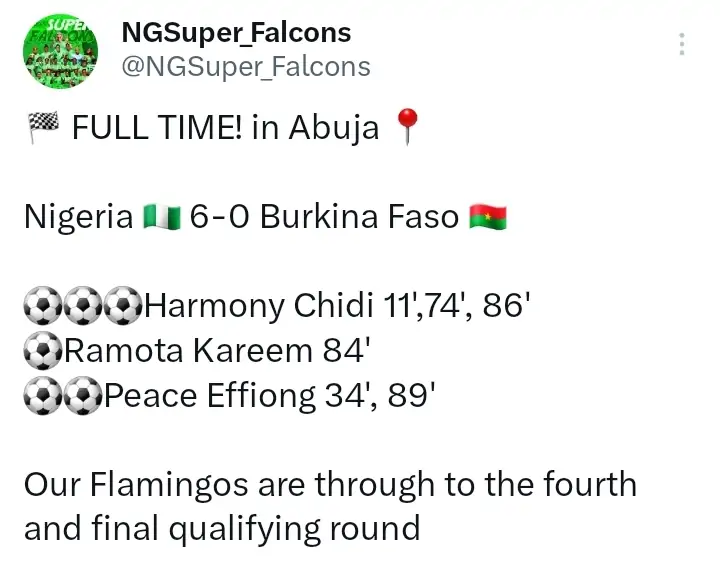Click the checkered flag emoji
Viewport: 720px width, 565px height.
coord(41,127)
